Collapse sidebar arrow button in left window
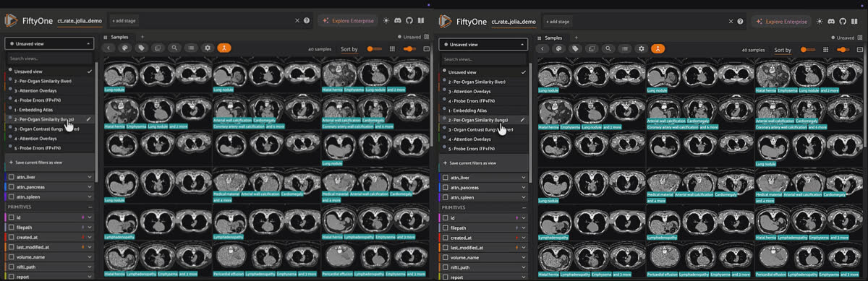The width and height of the screenshot is (868, 281). pyautogui.click(x=109, y=48)
